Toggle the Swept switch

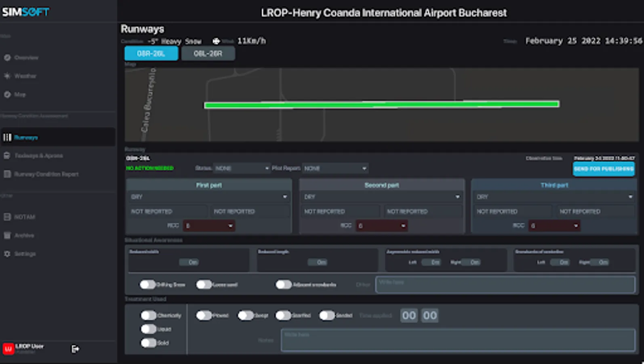point(246,315)
